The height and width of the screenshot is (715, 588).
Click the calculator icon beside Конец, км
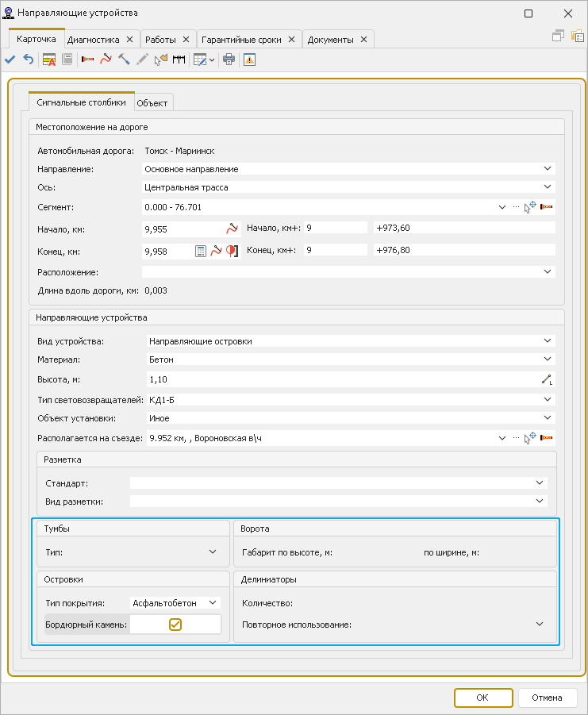[201, 251]
